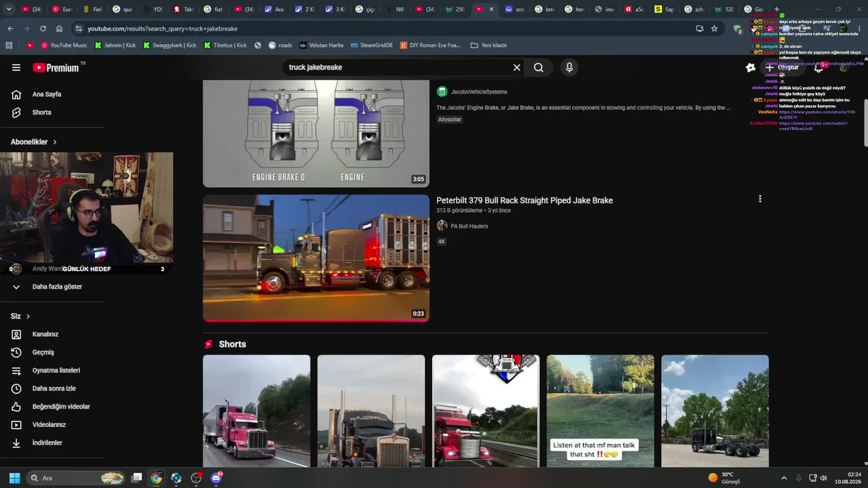This screenshot has width=868, height=488.
Task: Open Tibetius | Kick bookmark
Action: (x=226, y=45)
